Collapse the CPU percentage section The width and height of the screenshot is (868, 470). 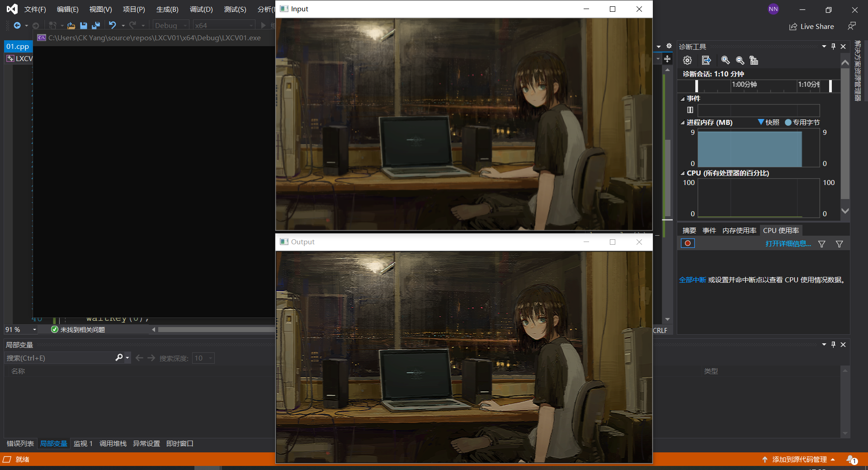683,173
